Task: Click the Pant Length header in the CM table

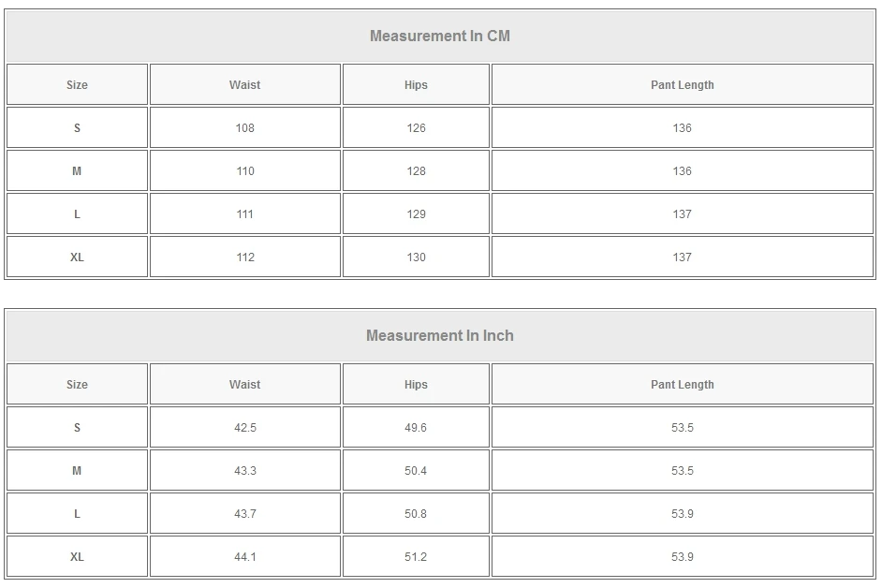Action: 682,85
